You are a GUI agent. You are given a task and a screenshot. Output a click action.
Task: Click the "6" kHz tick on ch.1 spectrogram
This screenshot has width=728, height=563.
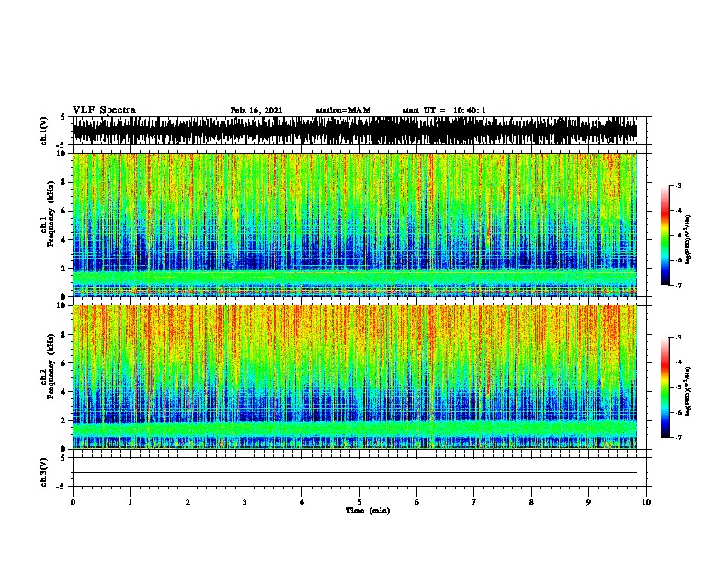click(x=63, y=211)
